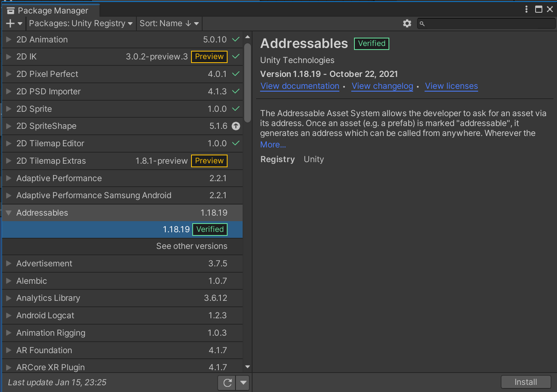Open the advanced settings gear icon

pos(407,23)
